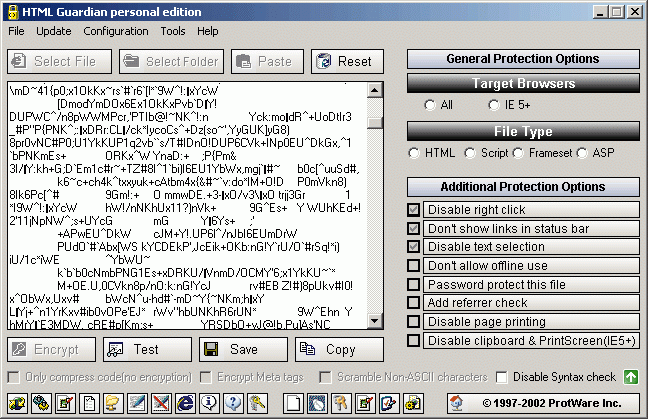Viewport: 648px width, 419px height.
Task: Click the trophy icon in bottom toolbar
Action: click(112, 403)
